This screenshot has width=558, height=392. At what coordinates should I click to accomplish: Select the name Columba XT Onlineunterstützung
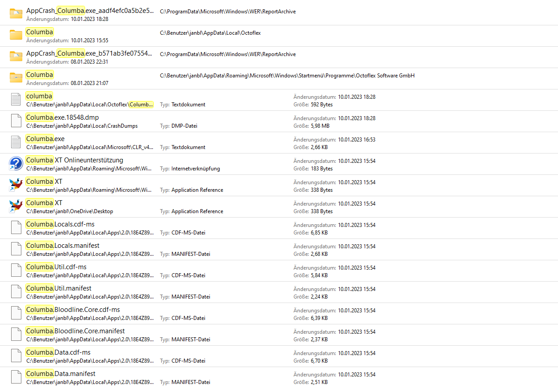[x=75, y=160]
